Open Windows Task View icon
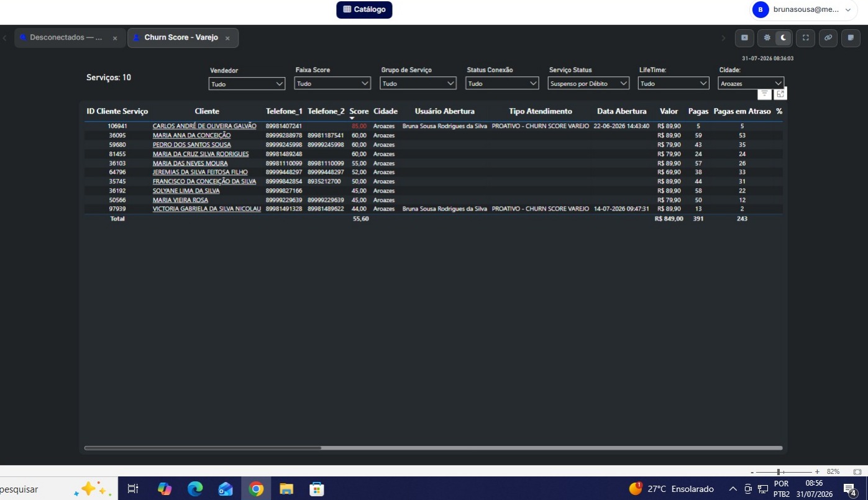Viewport: 868px width, 500px height. 133,489
